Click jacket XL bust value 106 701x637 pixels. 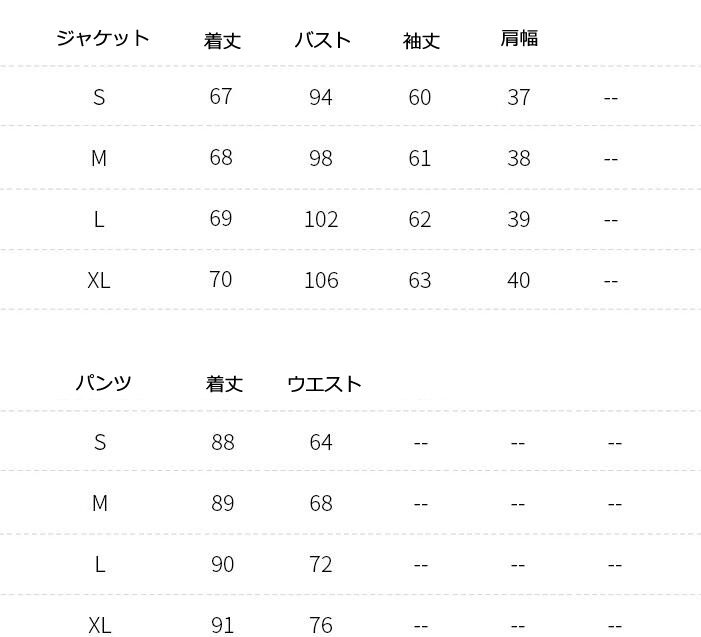321,281
